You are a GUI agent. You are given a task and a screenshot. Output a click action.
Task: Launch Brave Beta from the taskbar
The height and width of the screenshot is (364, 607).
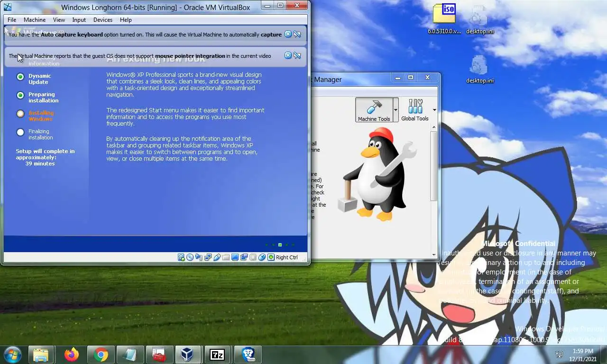(x=248, y=355)
